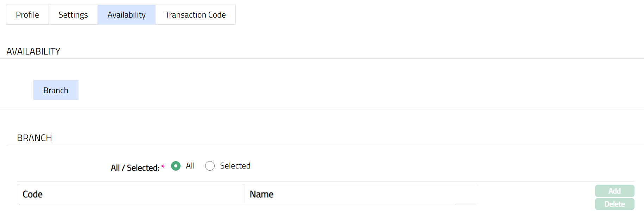Click the red required asterisk marker
The width and height of the screenshot is (644, 216).
coord(163,166)
